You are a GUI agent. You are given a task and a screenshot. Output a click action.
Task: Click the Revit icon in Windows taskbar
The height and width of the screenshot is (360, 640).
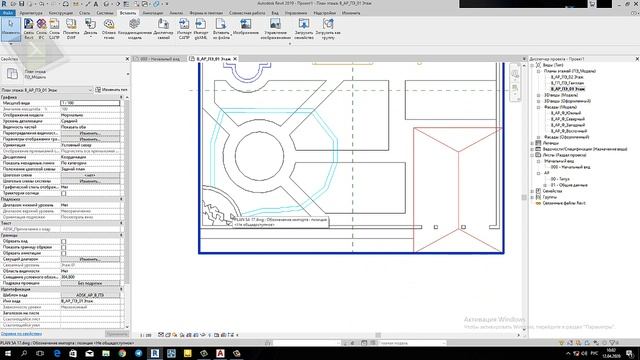(155, 353)
